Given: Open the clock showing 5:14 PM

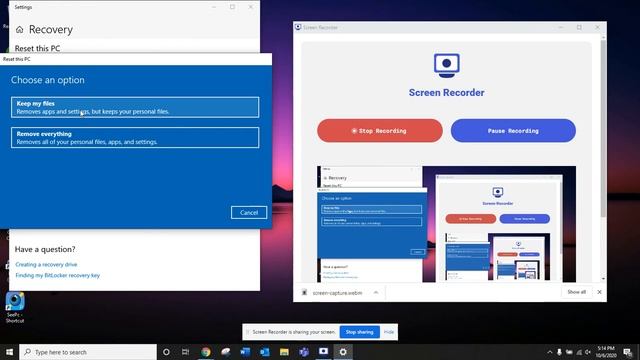Looking at the screenshot, I should 606,352.
